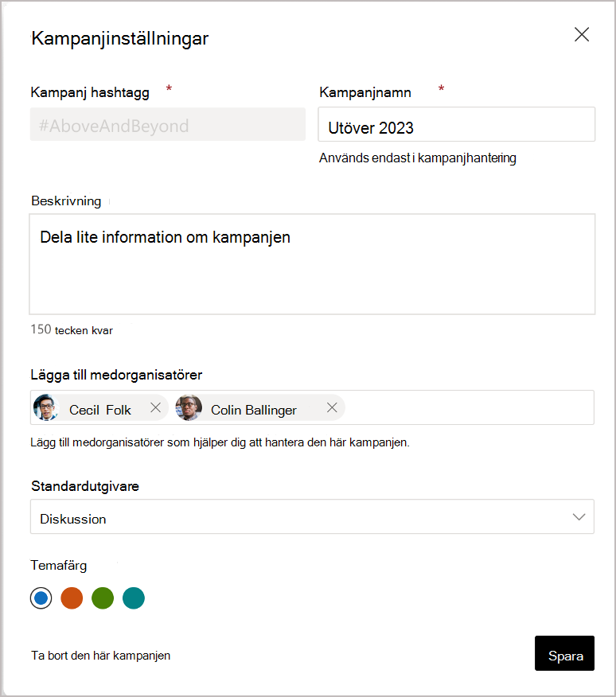Click Cecil Folk's avatar picture
Screen dimensions: 616x697
pyautogui.click(x=46, y=407)
